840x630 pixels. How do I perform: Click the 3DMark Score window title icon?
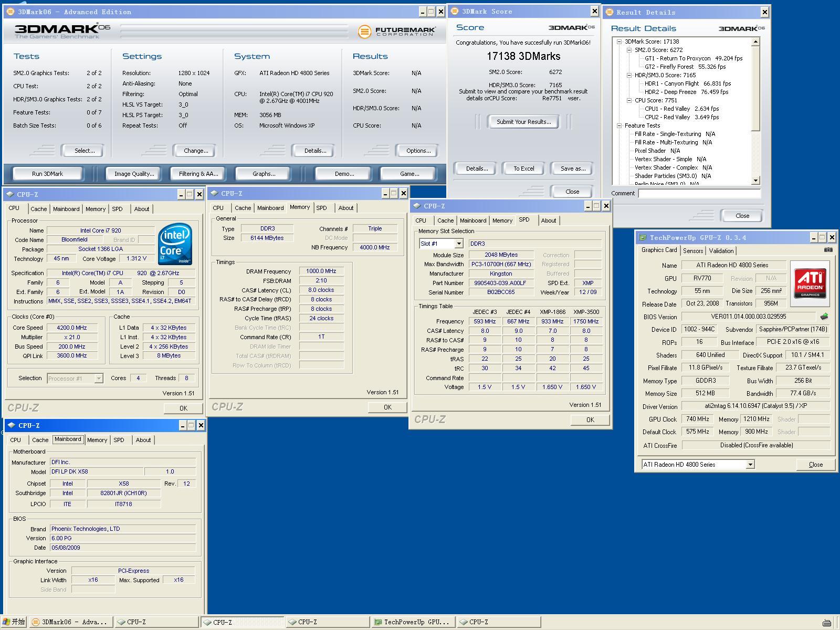click(455, 11)
